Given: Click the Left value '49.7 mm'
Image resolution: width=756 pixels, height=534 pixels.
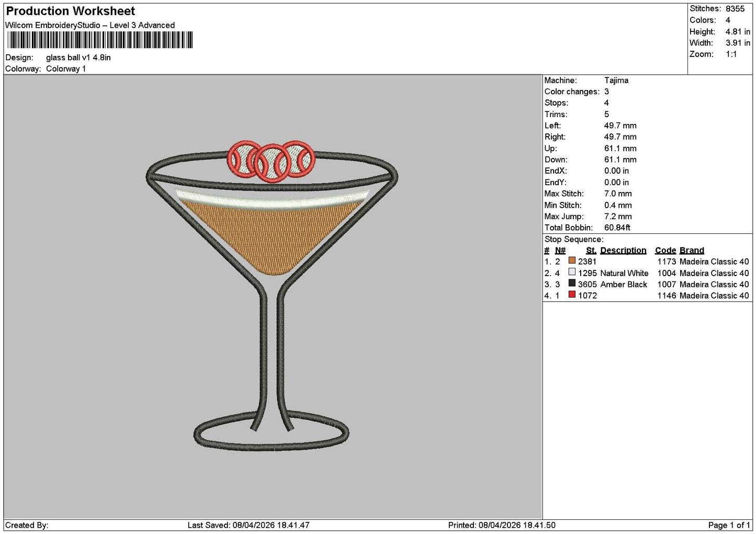Looking at the screenshot, I should pos(620,126).
